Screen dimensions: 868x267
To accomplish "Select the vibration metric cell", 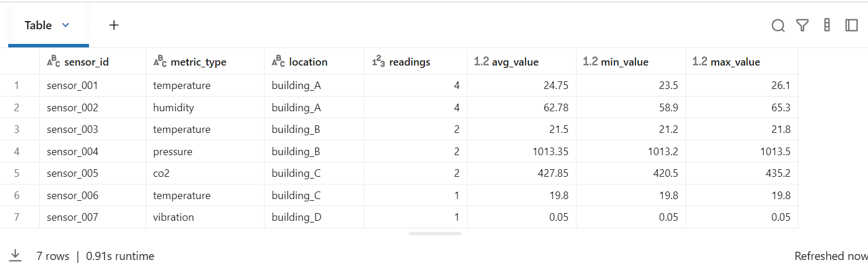I will [173, 217].
